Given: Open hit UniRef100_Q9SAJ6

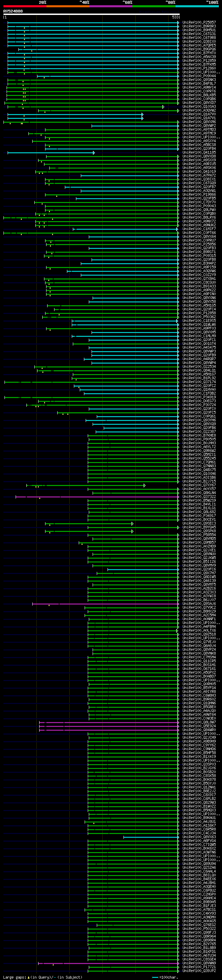Looking at the screenshot, I should [199, 604].
